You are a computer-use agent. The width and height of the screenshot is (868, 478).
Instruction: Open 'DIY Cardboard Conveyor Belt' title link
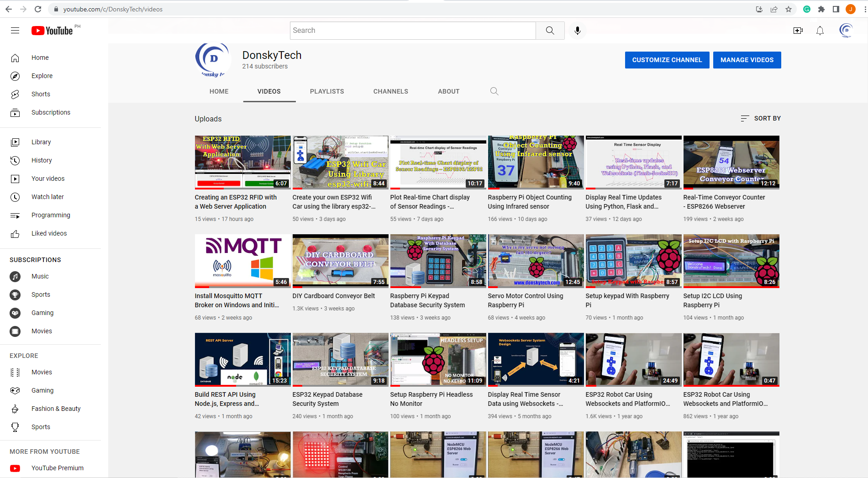[x=334, y=296]
